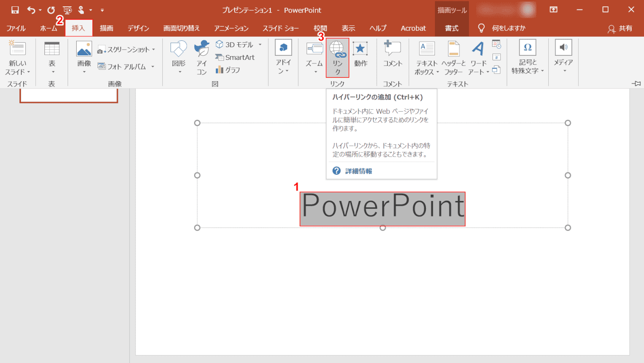Viewport: 644px width, 363px height.
Task: Click the Redo icon in title bar
Action: pyautogui.click(x=51, y=10)
